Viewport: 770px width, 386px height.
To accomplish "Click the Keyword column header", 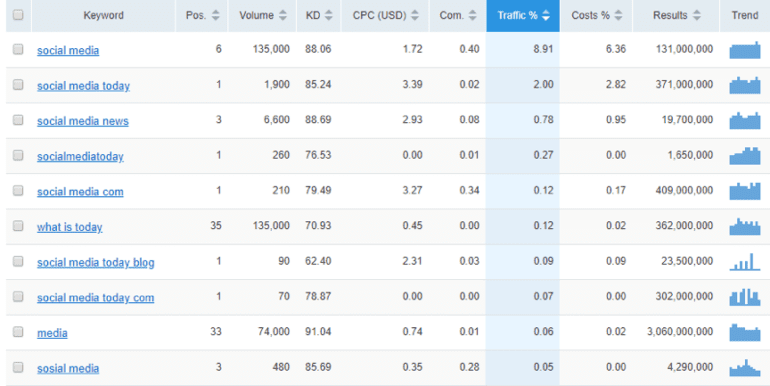I will point(104,16).
